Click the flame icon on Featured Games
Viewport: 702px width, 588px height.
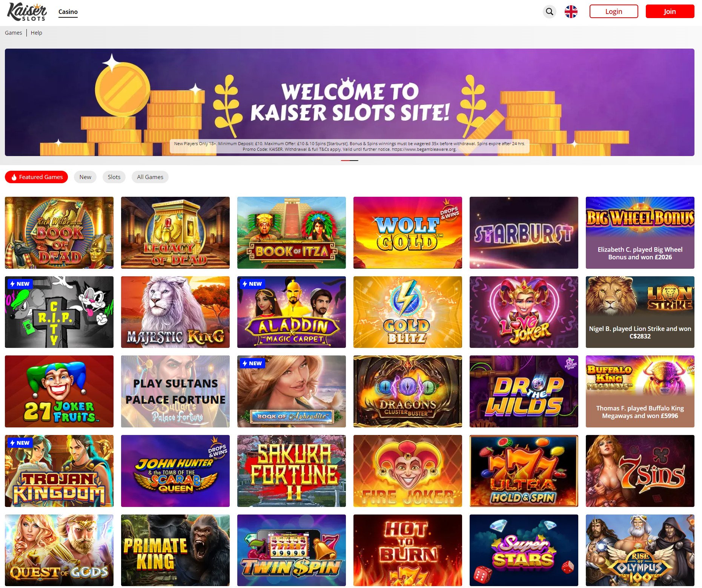coord(14,177)
